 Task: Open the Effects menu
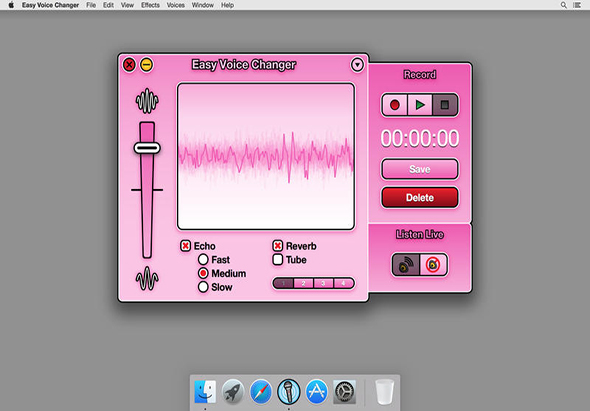point(150,5)
